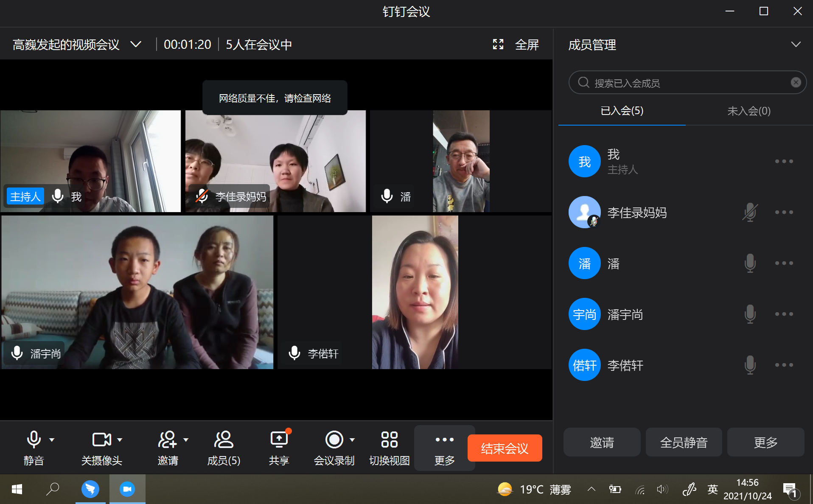Select the 偌轩 avatar in member list
The height and width of the screenshot is (504, 813).
click(584, 365)
